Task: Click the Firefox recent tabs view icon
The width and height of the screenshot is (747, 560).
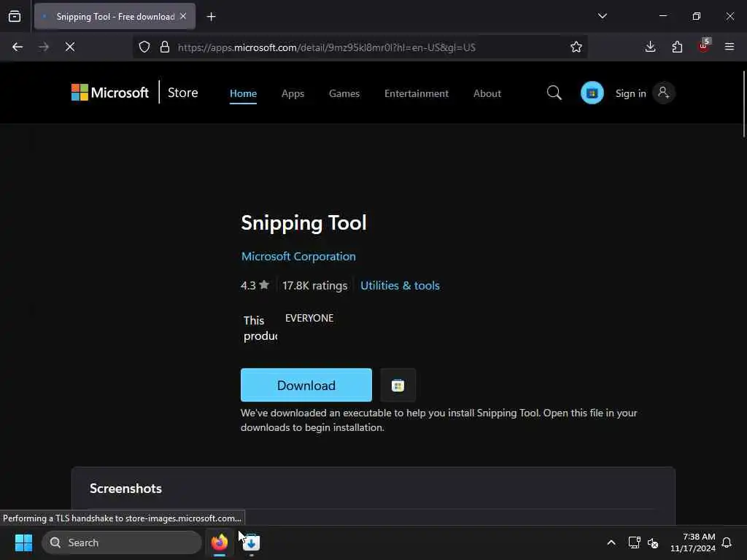Action: coord(15,17)
